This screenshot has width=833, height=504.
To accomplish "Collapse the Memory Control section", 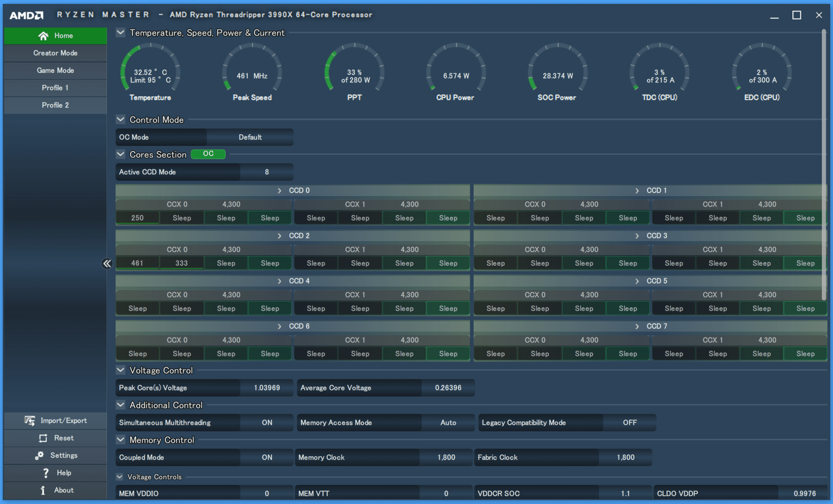I will (120, 439).
